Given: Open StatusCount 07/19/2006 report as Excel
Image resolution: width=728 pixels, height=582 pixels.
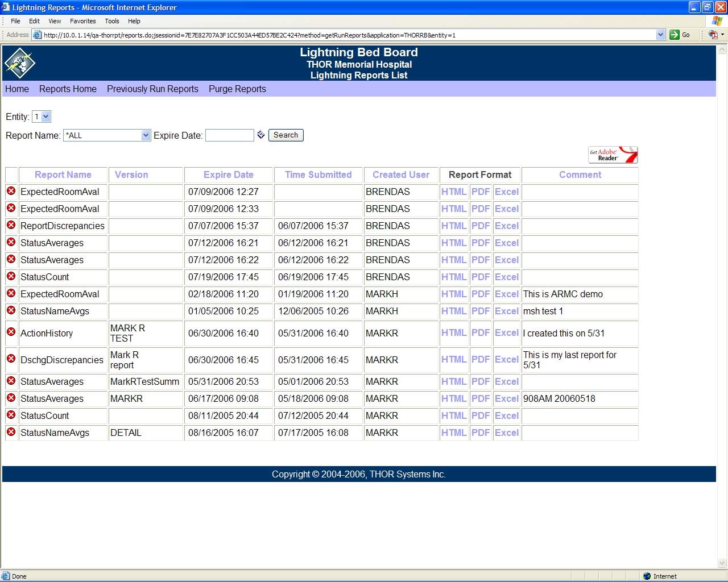Looking at the screenshot, I should tap(507, 277).
